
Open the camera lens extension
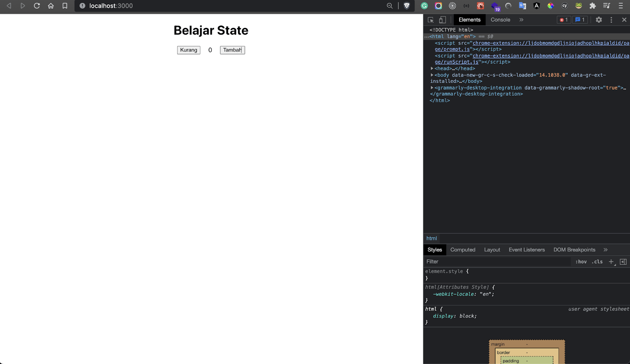438,6
